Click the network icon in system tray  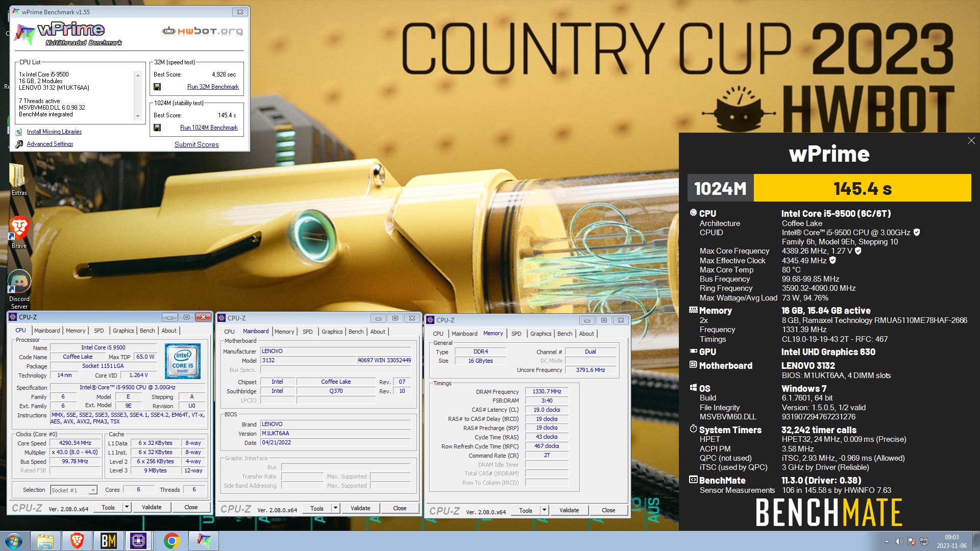pos(923,541)
